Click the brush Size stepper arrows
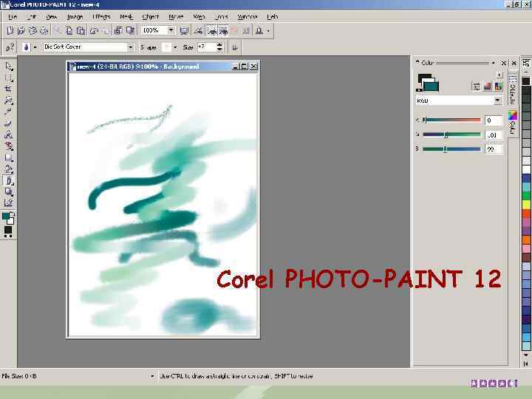 coord(220,47)
